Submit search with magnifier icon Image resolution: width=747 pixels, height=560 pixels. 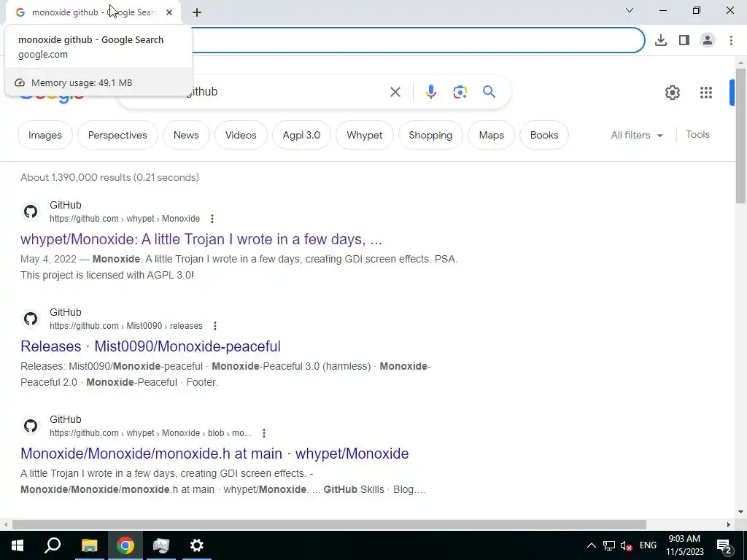pos(489,91)
